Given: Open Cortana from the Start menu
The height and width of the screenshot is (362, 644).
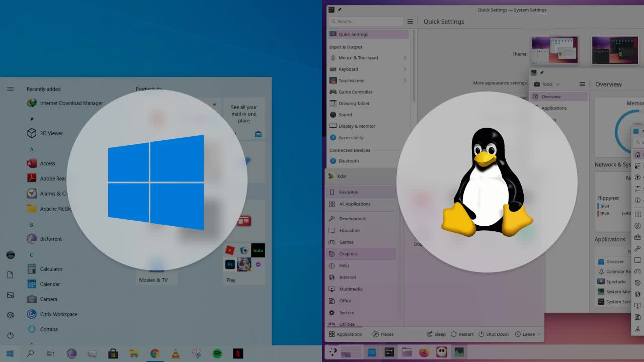Looking at the screenshot, I should point(42,329).
